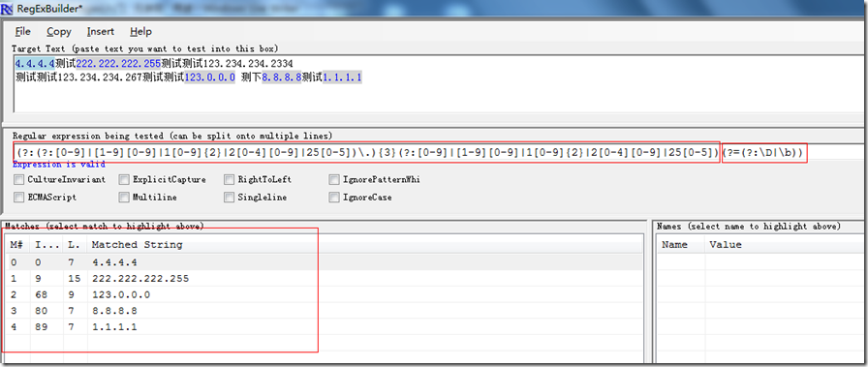Select match row 222.222.222.255
The width and height of the screenshot is (868, 367).
tap(324, 279)
